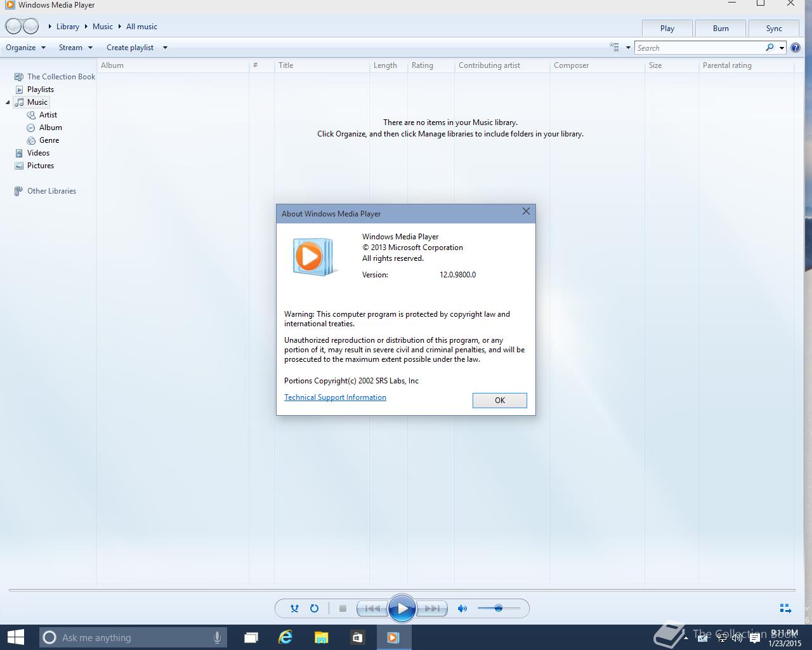Open the Store from the taskbar
The height and width of the screenshot is (650, 812).
(357, 637)
